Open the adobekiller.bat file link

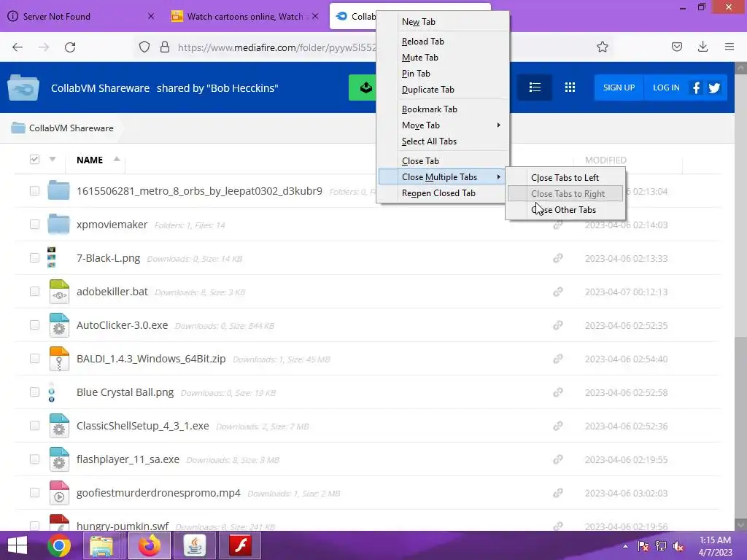[112, 292]
